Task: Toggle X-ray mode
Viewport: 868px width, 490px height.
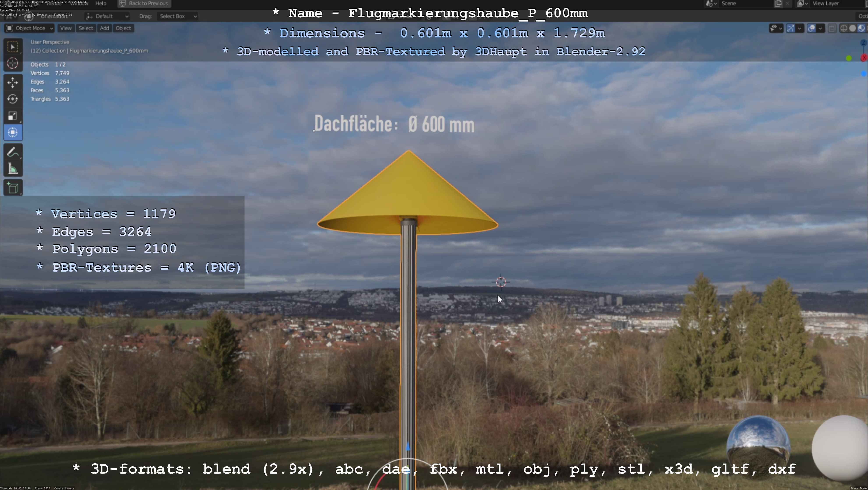Action: point(832,28)
